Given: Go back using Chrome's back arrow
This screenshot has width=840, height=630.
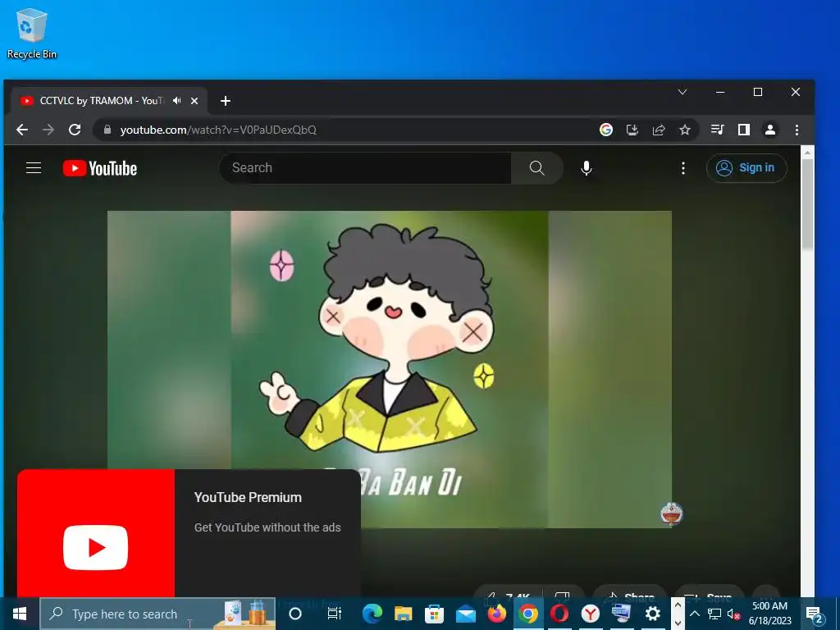Looking at the screenshot, I should [x=22, y=130].
